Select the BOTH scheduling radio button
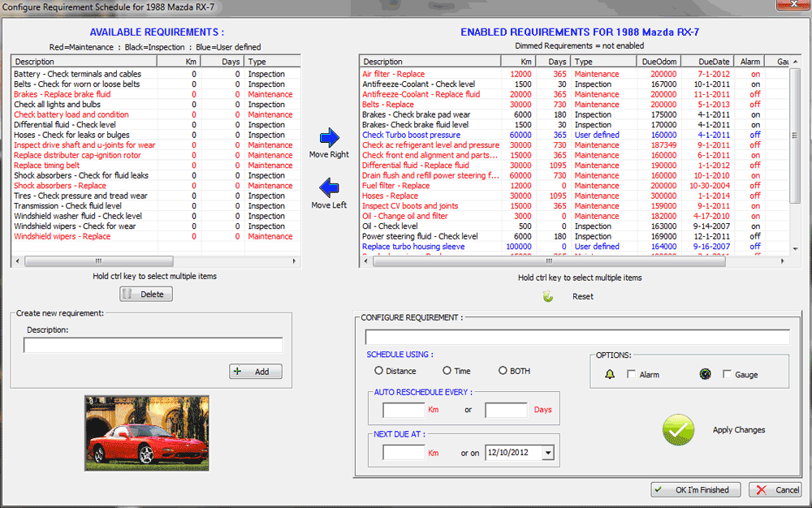812x508 pixels. pos(503,370)
